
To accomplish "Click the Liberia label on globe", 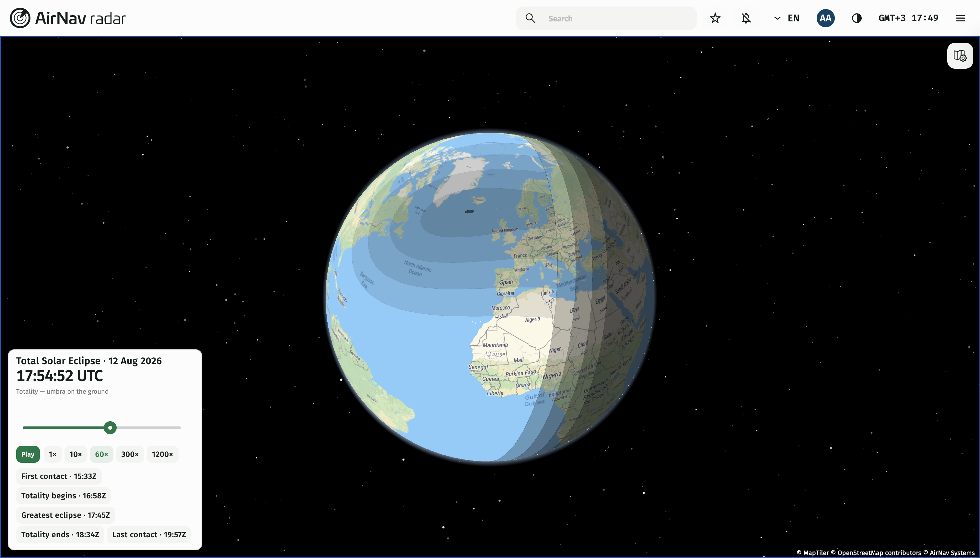I will tap(495, 393).
